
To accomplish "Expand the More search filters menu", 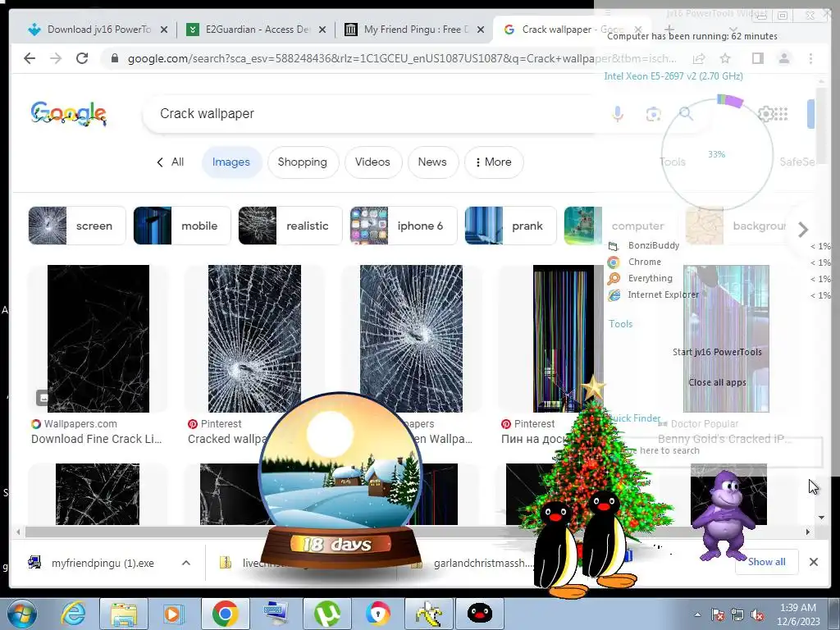I will pos(493,162).
